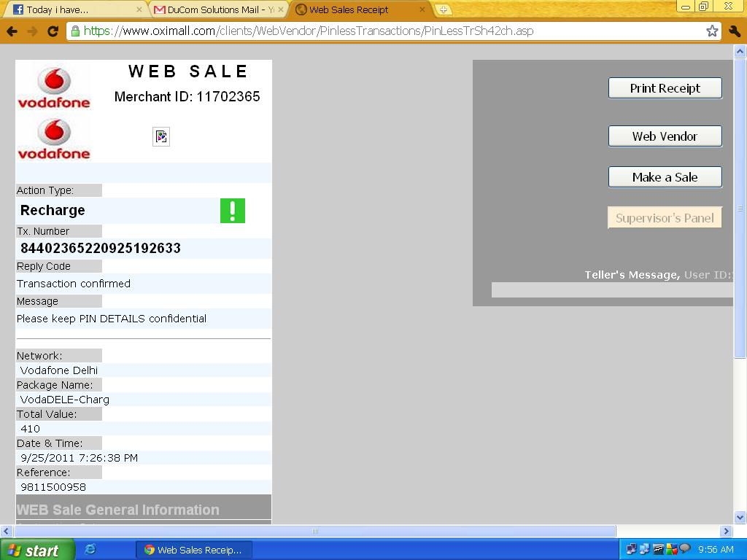Click the Tx. Number 8440236522092519​2633

tap(101, 248)
